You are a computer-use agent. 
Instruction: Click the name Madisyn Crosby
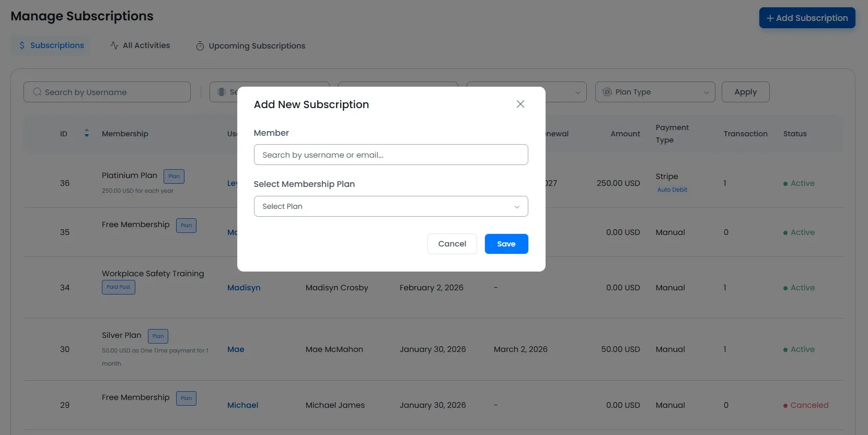click(337, 288)
